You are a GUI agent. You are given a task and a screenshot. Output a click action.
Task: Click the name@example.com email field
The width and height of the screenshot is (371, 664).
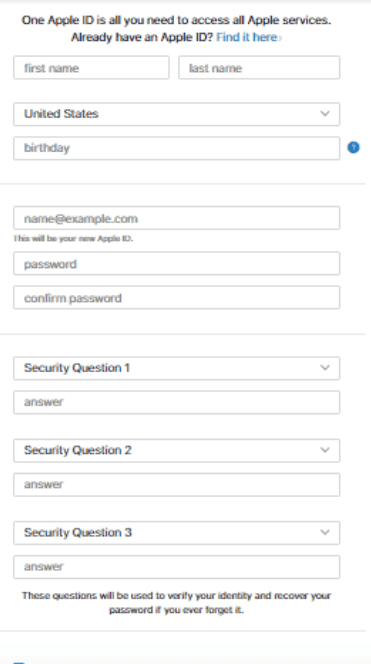tap(177, 218)
